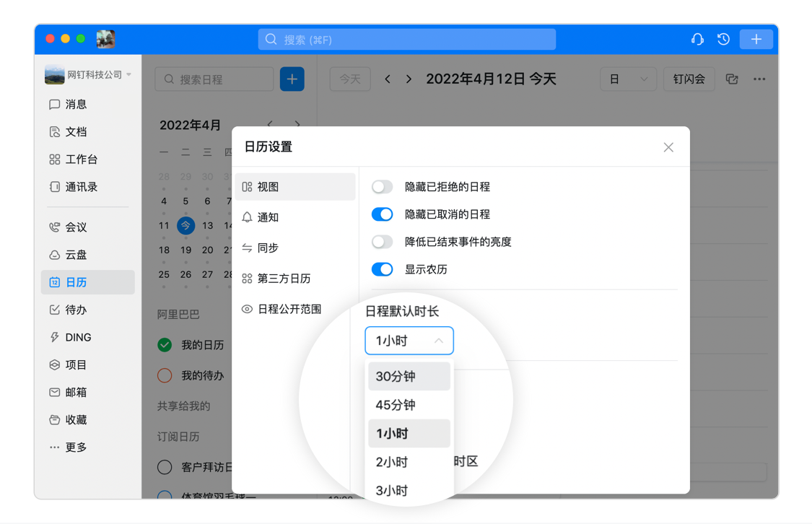
Task: Switch to 通知 settings tab
Action: pyautogui.click(x=268, y=217)
